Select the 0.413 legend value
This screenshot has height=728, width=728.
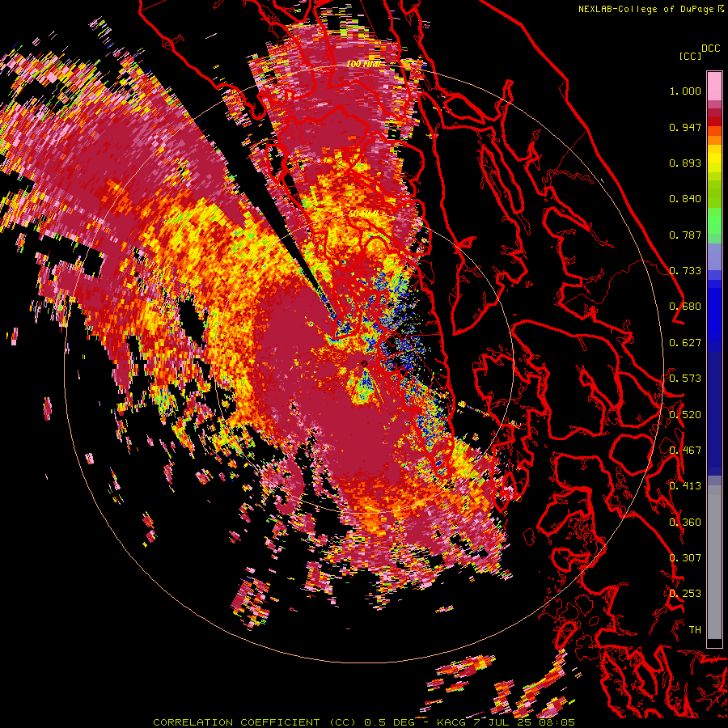[685, 486]
